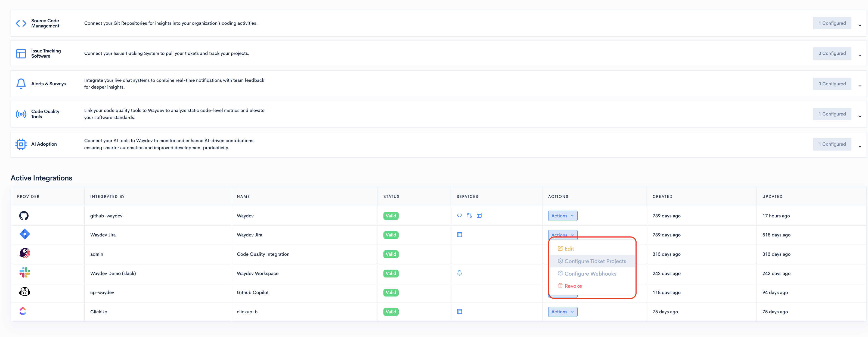
Task: Expand the AI Adoption section chevron
Action: pos(860,146)
